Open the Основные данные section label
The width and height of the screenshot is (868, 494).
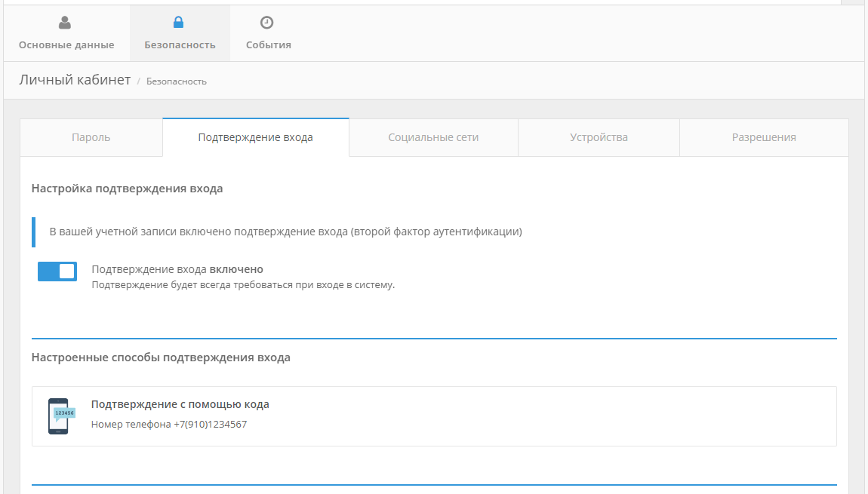point(66,45)
